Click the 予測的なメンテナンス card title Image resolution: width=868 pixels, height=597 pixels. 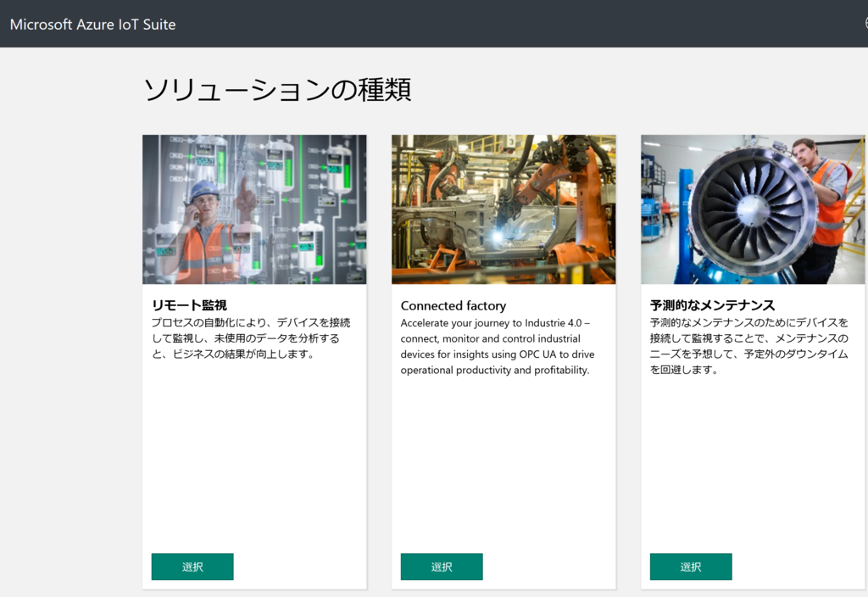pos(712,305)
